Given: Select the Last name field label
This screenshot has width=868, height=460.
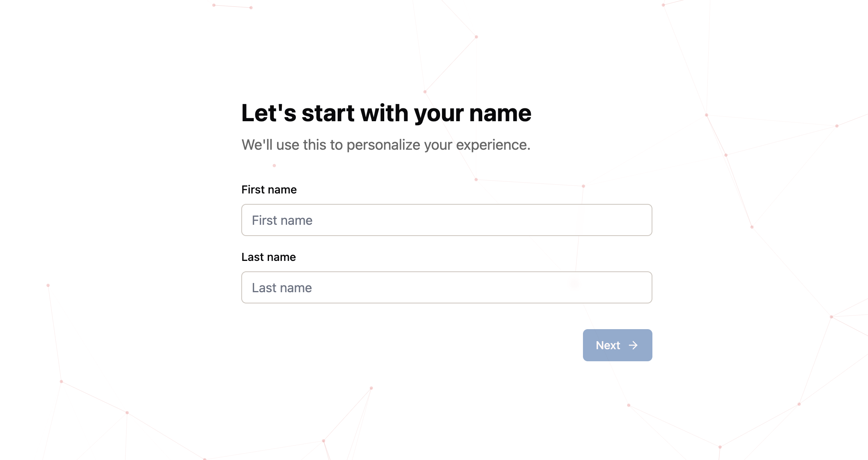Looking at the screenshot, I should click(268, 257).
